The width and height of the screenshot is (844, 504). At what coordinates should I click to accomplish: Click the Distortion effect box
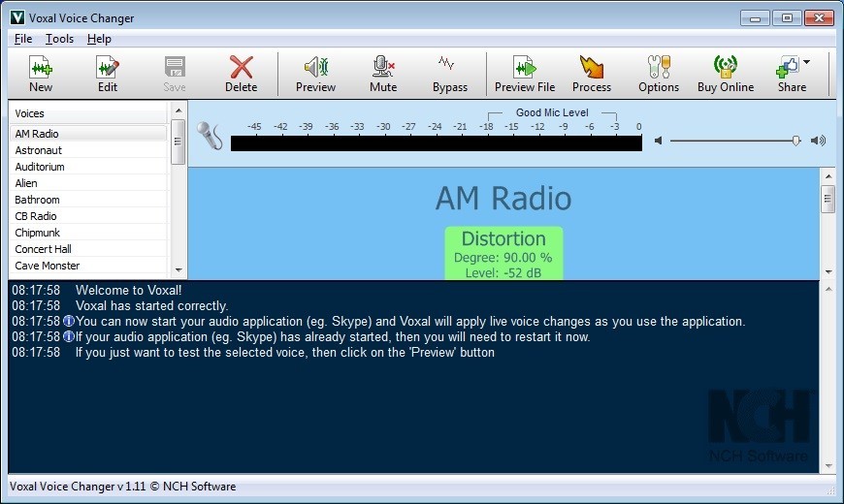tap(503, 253)
